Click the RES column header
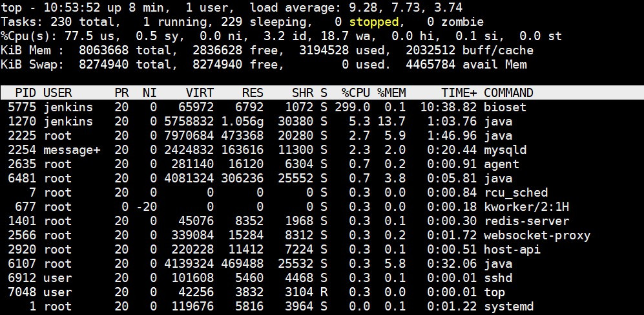 [x=253, y=93]
